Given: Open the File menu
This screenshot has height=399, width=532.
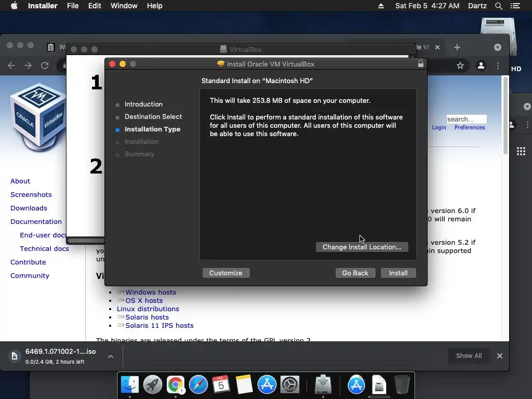Looking at the screenshot, I should pyautogui.click(x=73, y=6).
